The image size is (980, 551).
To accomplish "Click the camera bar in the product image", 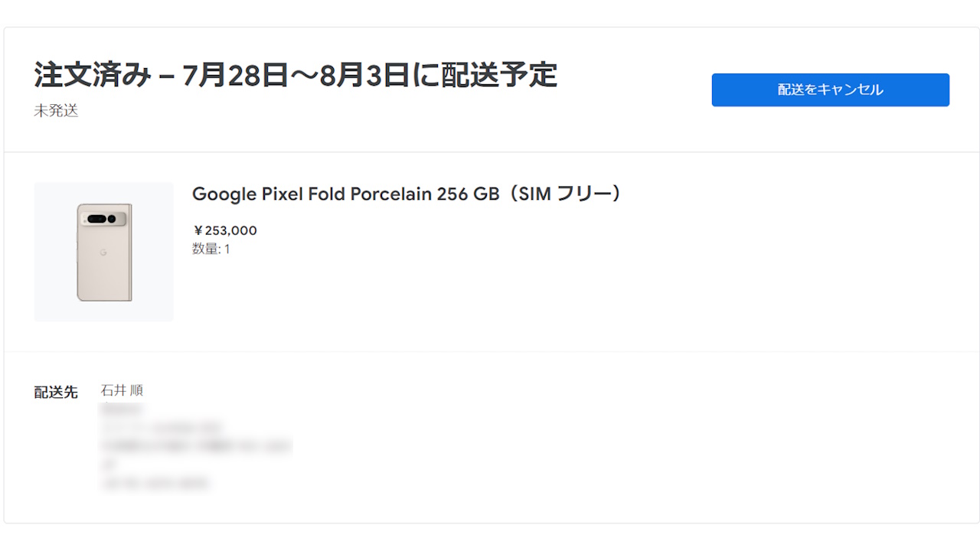I will (x=102, y=217).
